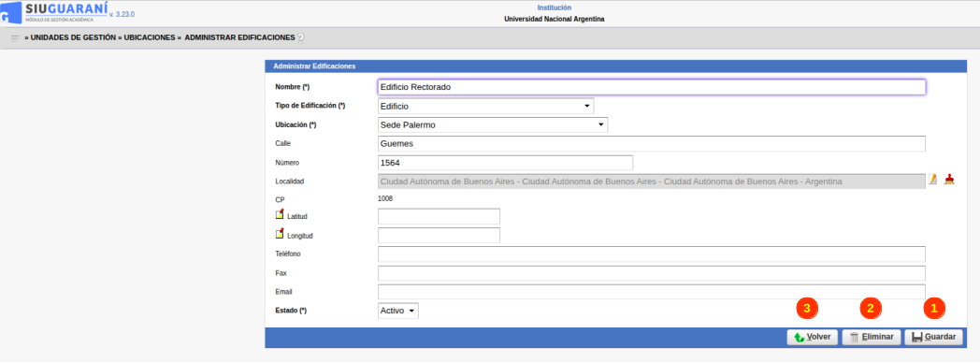Go to Ubicaciones breadcrumb item
The height and width of the screenshot is (363, 980).
point(150,38)
